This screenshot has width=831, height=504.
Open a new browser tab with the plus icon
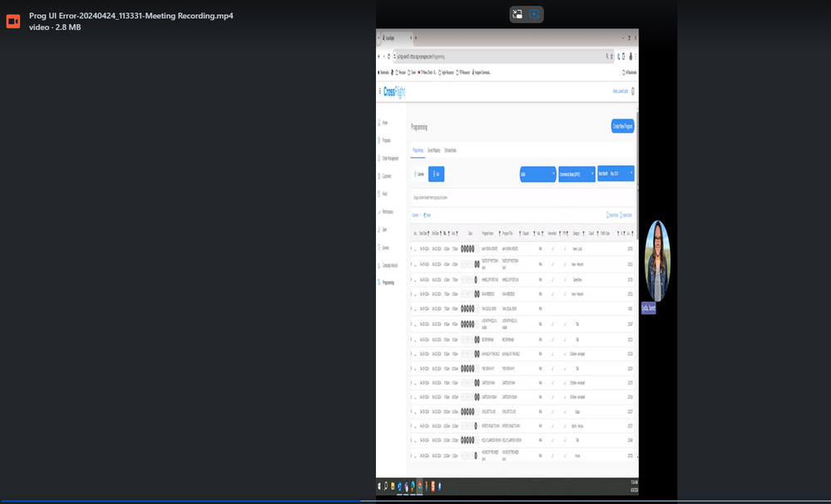[416, 38]
